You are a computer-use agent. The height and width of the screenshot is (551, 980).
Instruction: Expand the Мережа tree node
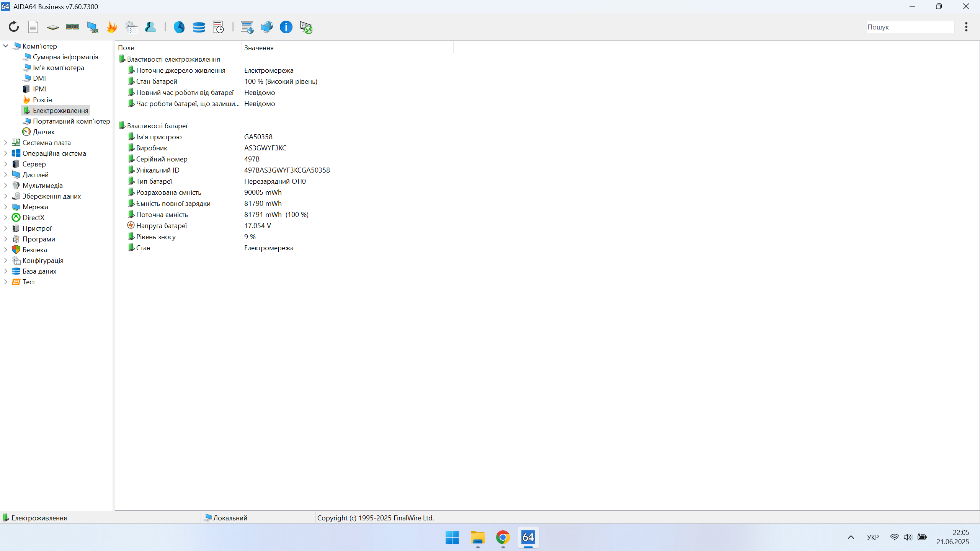[x=5, y=207]
